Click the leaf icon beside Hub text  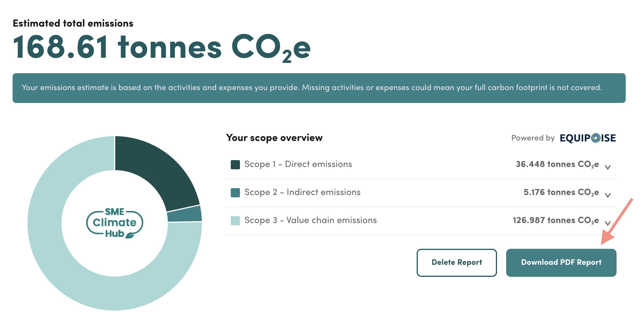pos(130,235)
